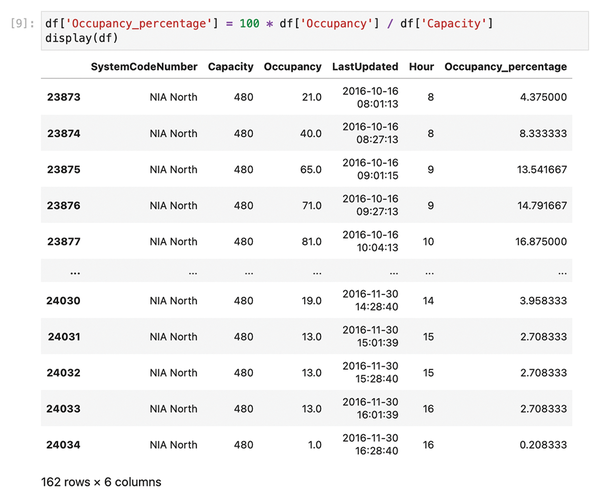Click timestamp 2016-11-30 16:01:39
Screen dimensions: 600x504
click(x=370, y=408)
